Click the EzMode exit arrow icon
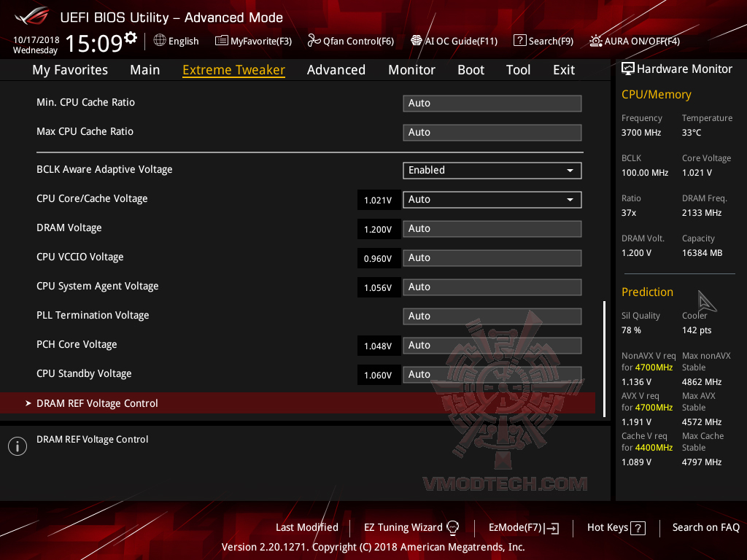Image resolution: width=747 pixels, height=560 pixels. [551, 528]
